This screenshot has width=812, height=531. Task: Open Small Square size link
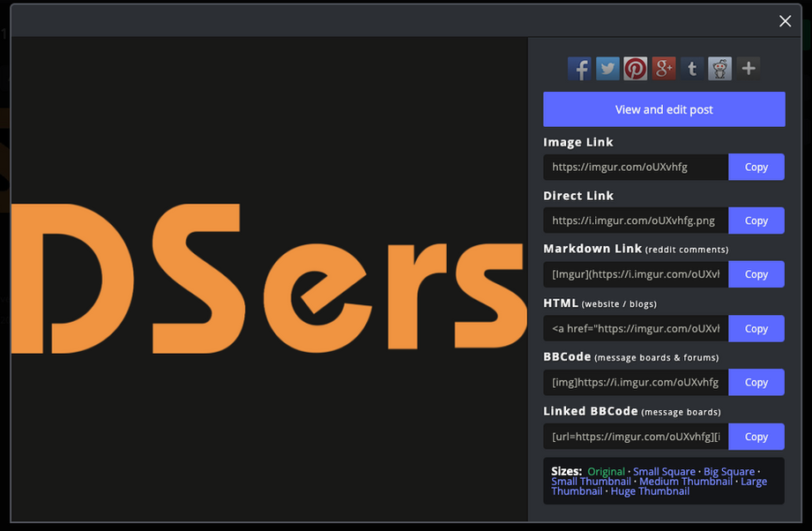pos(664,471)
